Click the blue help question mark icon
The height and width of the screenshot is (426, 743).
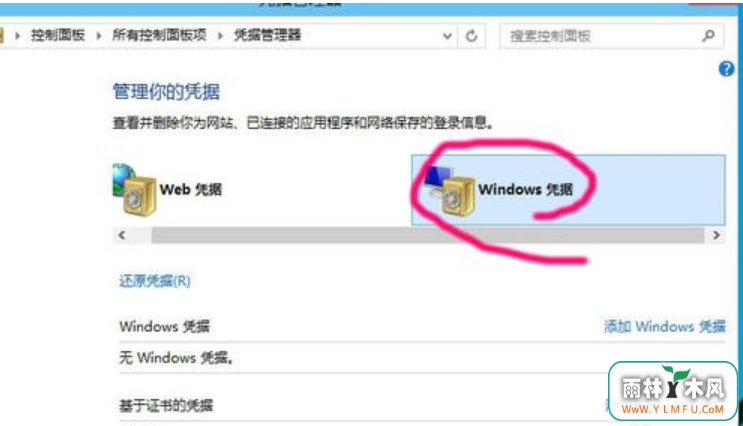(726, 69)
